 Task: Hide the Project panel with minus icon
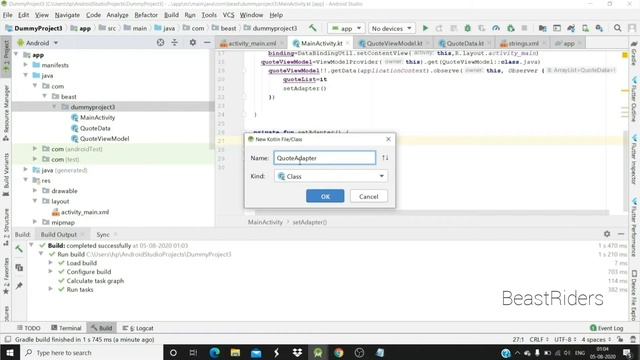tap(207, 42)
